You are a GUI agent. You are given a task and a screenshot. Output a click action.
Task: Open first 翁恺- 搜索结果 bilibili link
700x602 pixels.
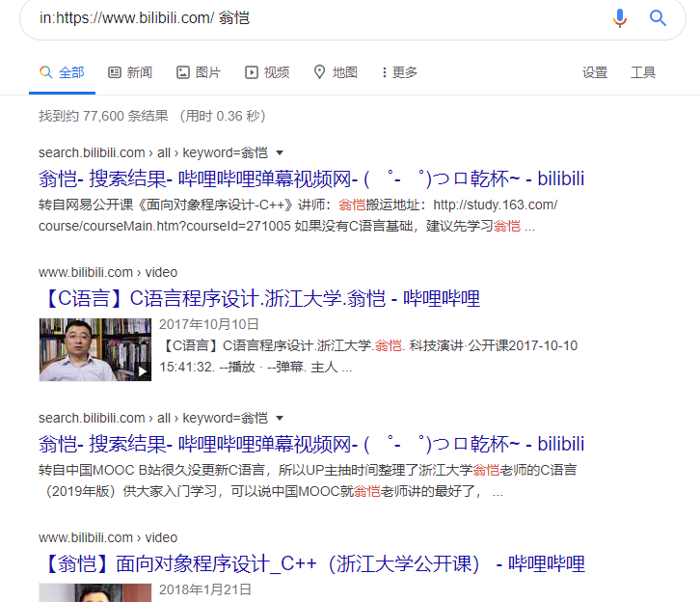311,178
